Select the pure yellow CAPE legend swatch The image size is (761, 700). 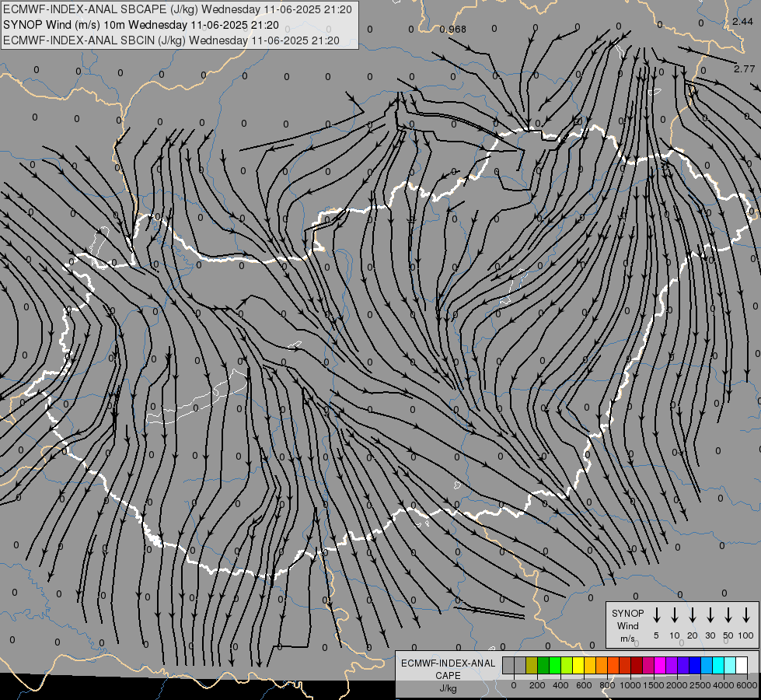coord(578,665)
